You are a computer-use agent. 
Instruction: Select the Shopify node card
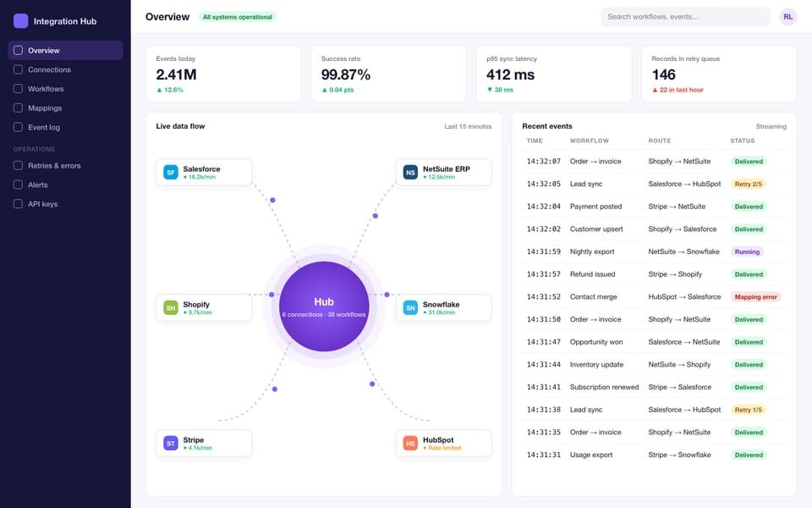pyautogui.click(x=204, y=307)
